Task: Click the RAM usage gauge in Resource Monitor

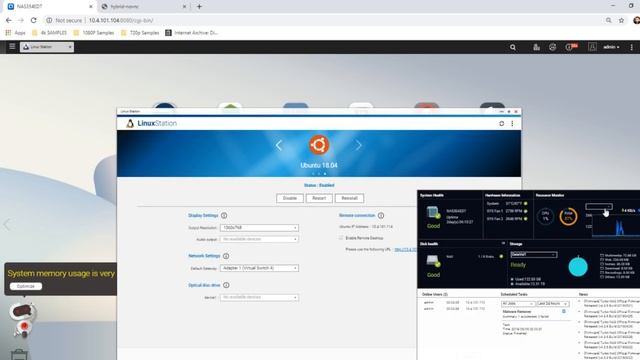Action: pos(568,216)
